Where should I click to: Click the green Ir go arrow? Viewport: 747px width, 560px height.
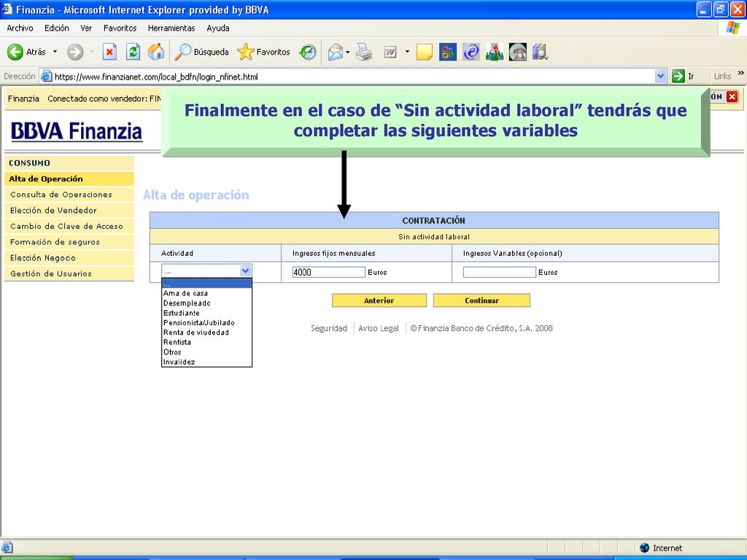coord(678,76)
